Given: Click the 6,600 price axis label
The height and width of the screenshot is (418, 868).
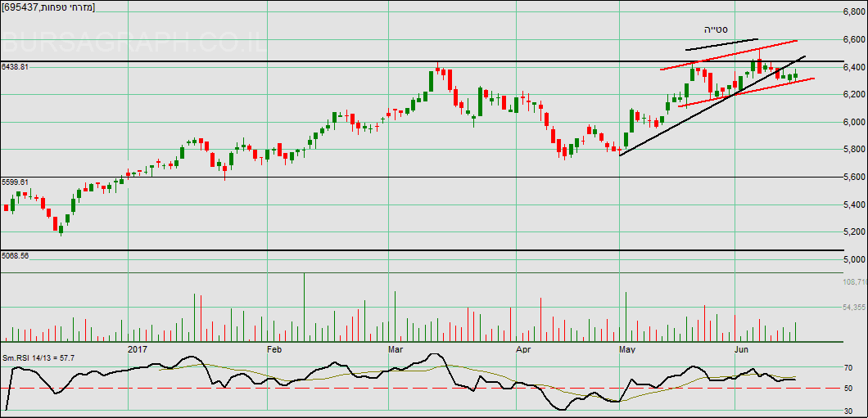Looking at the screenshot, I should tap(854, 40).
